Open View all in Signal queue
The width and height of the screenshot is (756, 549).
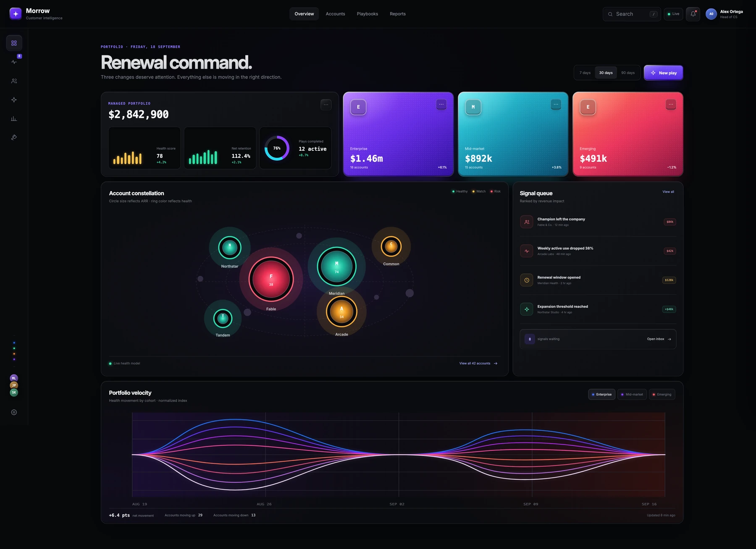[668, 192]
